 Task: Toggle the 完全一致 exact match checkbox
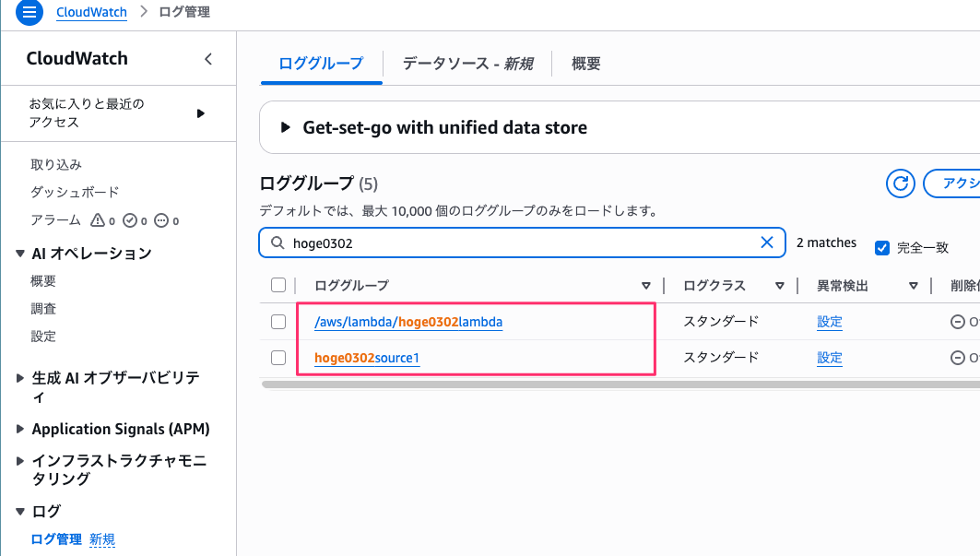(882, 247)
